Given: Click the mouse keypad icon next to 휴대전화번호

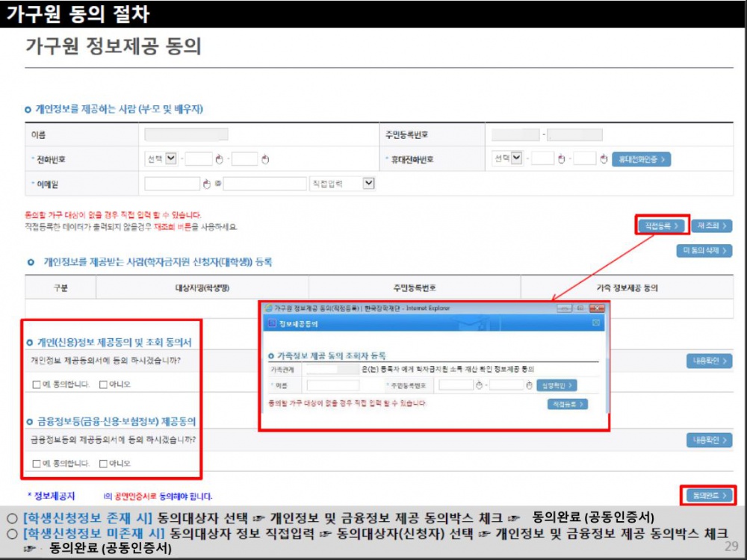Looking at the screenshot, I should click(561, 158).
